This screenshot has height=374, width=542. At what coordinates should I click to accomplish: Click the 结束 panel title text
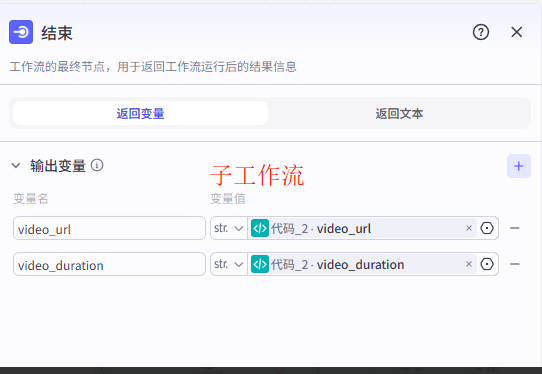(x=57, y=33)
